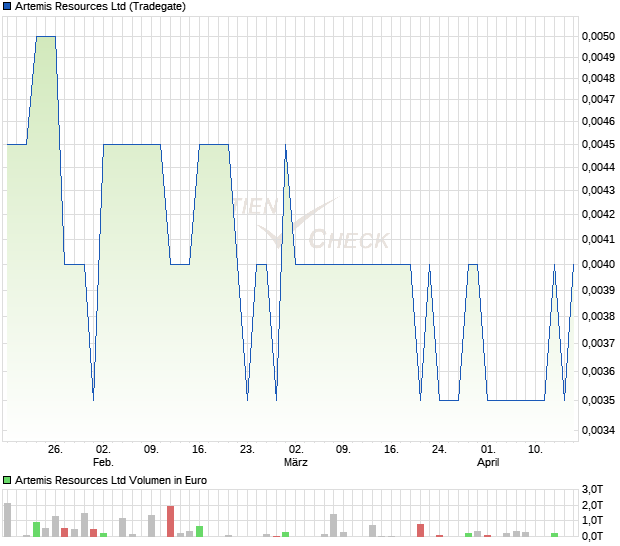
Task: Click the 0,0035 price axis label
Action: tap(598, 400)
